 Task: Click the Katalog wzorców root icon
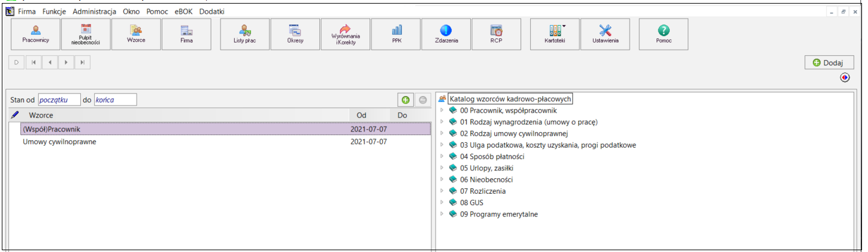point(442,99)
